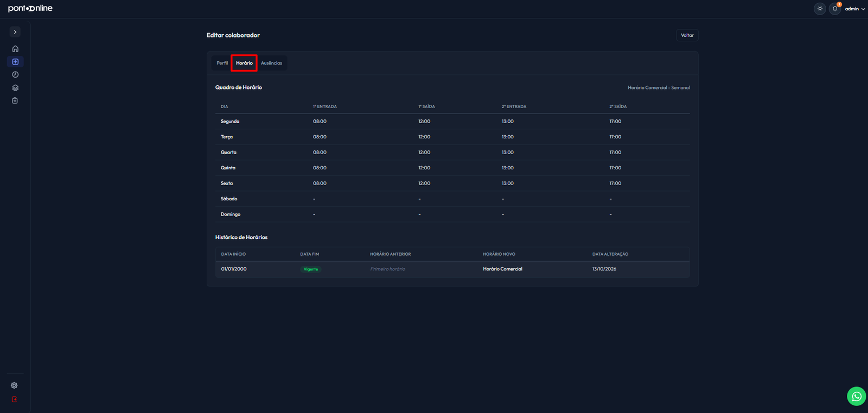
Task: Click the 'Horário Comercial - Semanal' label
Action: 659,88
